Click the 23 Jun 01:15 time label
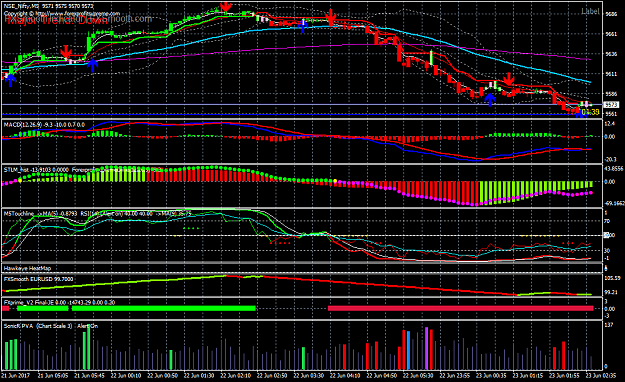Screen dimensions: 625x382 tap(527, 376)
